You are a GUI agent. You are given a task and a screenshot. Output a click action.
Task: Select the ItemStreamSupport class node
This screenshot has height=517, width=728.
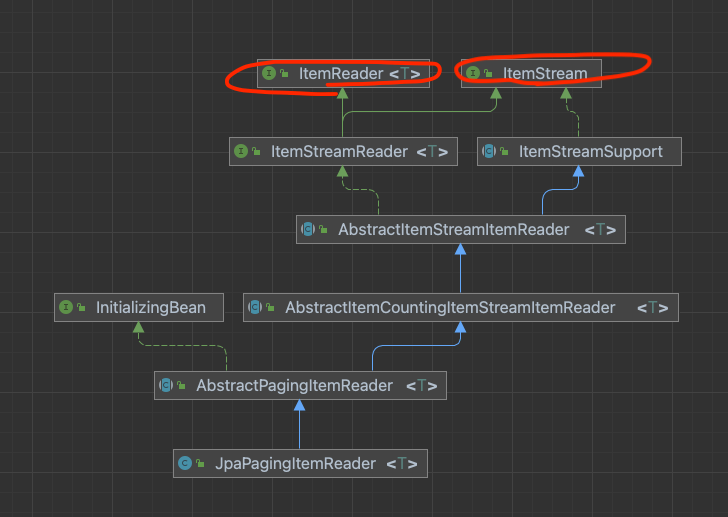pos(579,151)
